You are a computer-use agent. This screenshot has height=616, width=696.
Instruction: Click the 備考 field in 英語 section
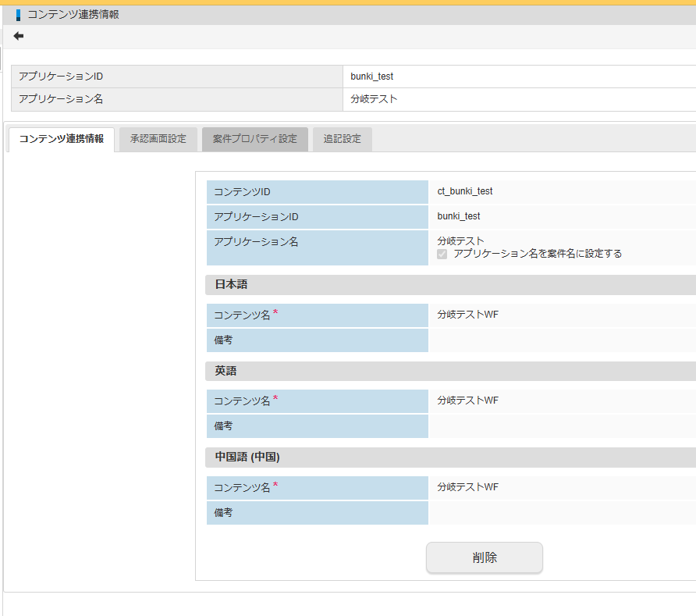click(562, 426)
